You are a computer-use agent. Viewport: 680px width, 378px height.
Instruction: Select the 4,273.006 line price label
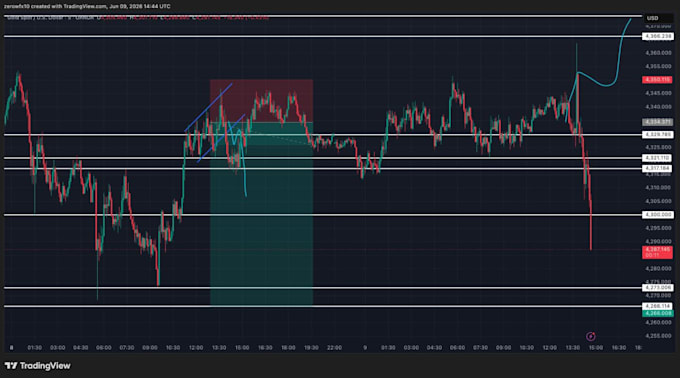tap(657, 287)
